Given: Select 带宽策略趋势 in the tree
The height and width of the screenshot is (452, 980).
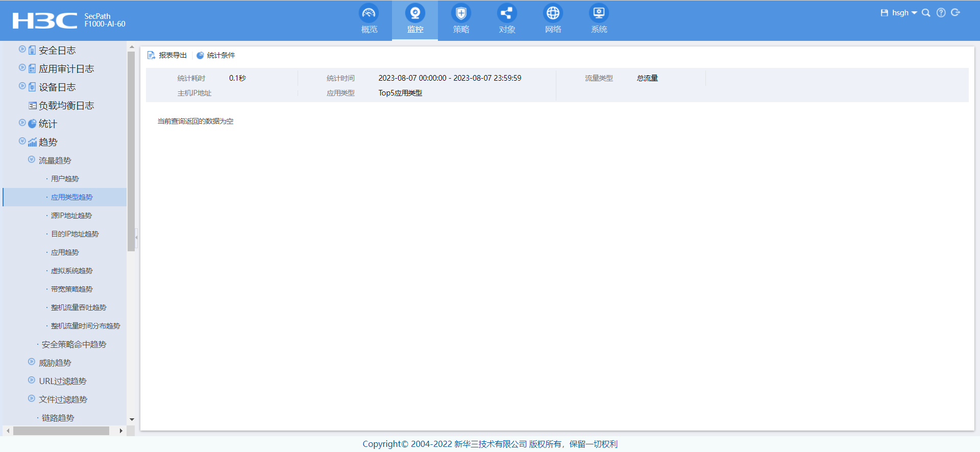Looking at the screenshot, I should 72,289.
